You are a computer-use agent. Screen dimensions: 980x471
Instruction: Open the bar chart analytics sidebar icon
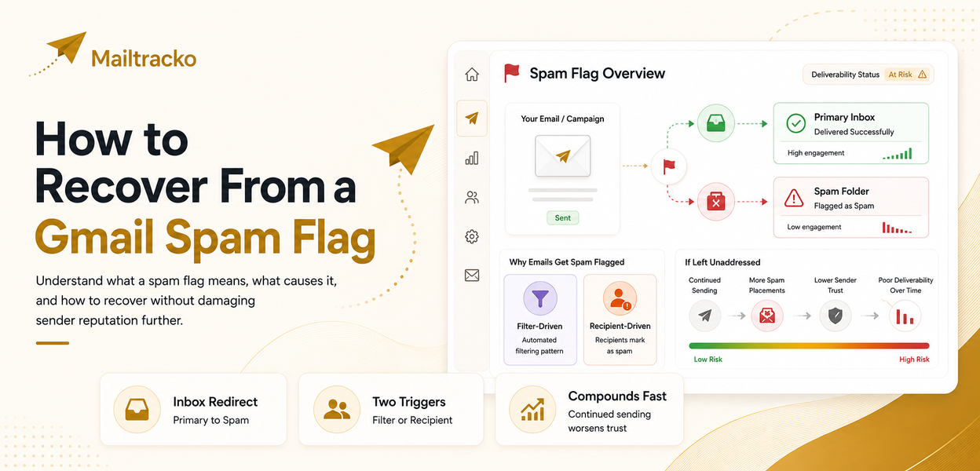(472, 158)
